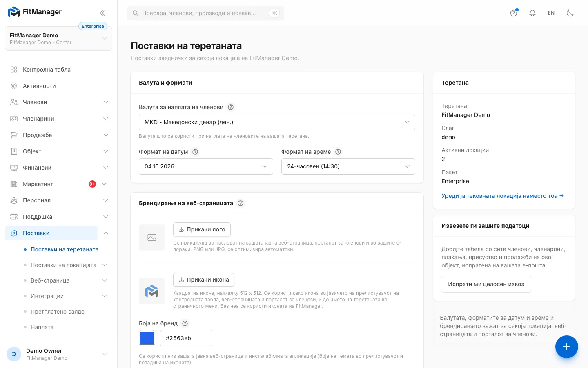588x368 pixels.
Task: Click the Прикачи лого button
Action: click(x=202, y=229)
